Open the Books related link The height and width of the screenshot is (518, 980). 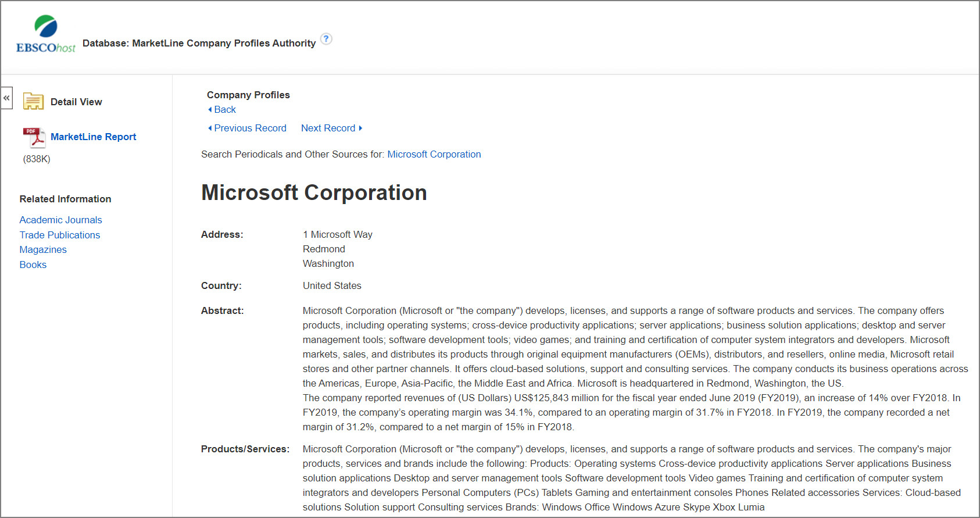(33, 265)
